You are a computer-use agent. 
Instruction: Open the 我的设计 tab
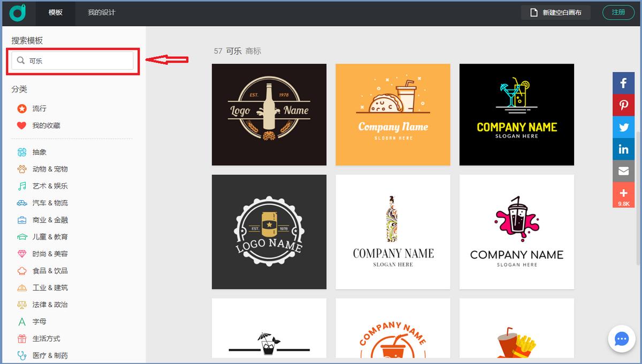pos(102,12)
